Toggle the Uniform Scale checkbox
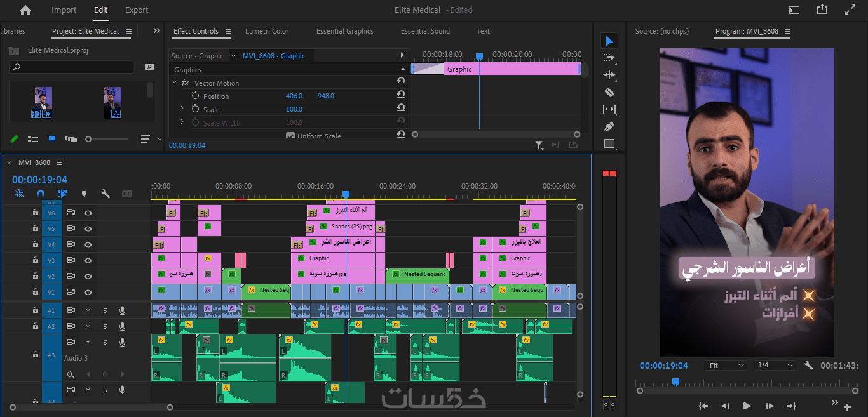Image resolution: width=868 pixels, height=417 pixels. point(290,136)
